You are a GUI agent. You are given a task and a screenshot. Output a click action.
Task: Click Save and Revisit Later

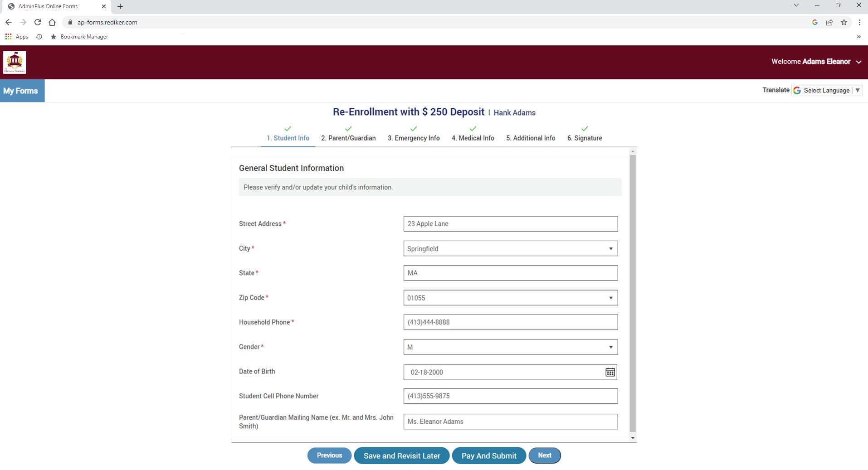401,455
